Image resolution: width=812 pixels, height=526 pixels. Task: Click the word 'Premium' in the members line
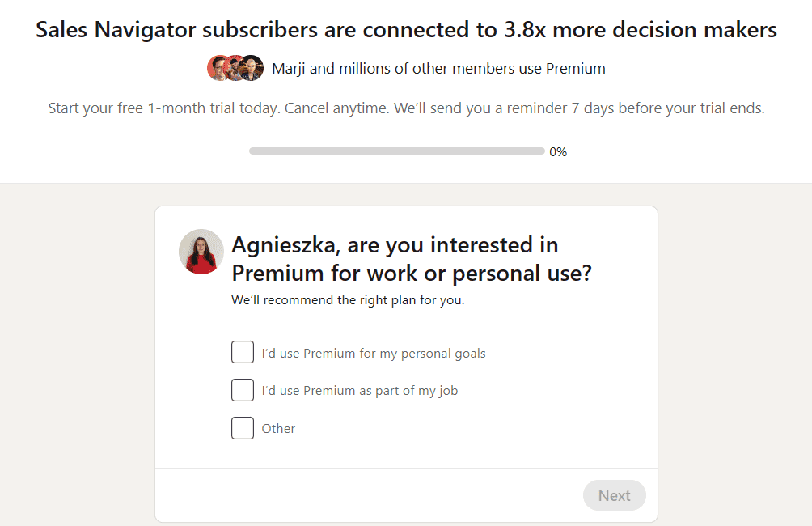coord(575,69)
